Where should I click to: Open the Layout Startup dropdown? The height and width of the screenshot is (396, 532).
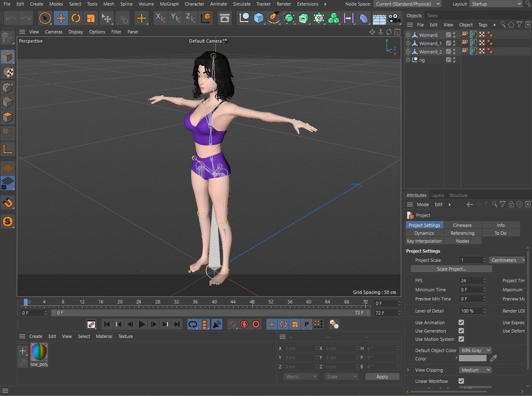tap(496, 4)
